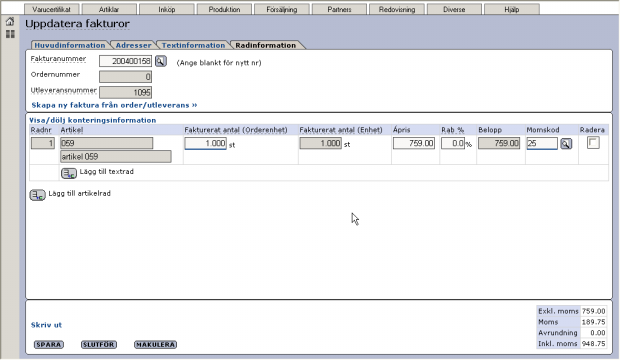
Task: Click the MAKULERA button
Action: (155, 345)
